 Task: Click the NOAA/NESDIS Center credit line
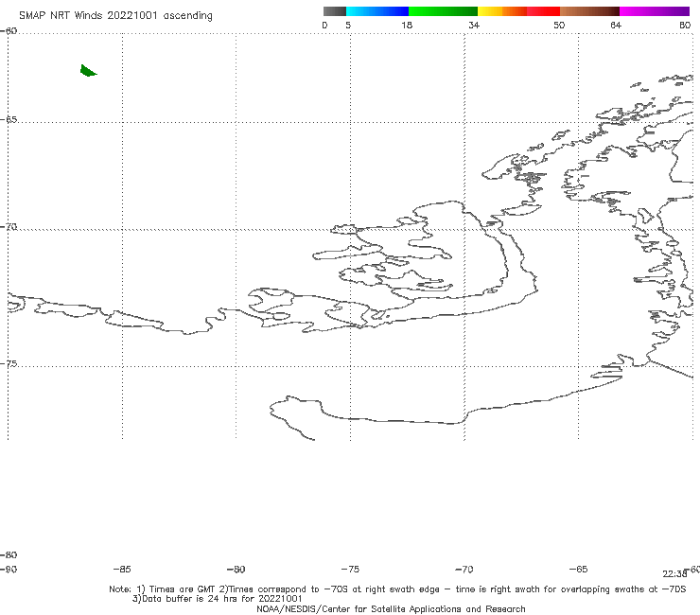pos(391,608)
